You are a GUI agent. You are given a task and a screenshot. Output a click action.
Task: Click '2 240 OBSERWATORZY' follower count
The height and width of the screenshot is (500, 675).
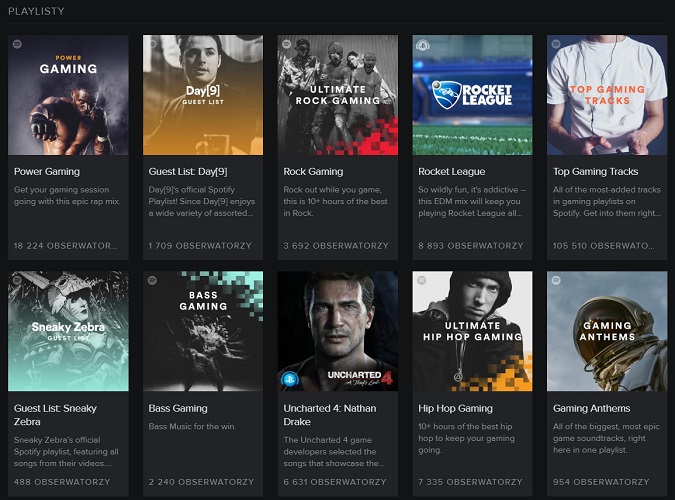[201, 482]
